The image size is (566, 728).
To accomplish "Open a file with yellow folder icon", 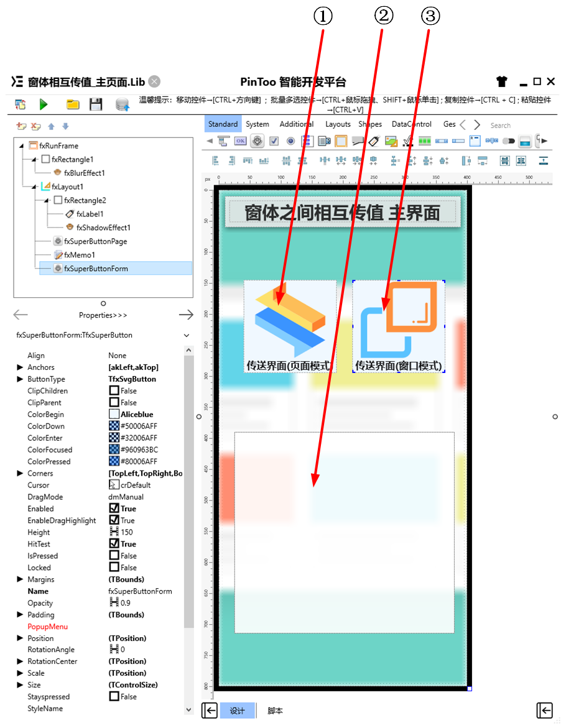I will click(72, 104).
